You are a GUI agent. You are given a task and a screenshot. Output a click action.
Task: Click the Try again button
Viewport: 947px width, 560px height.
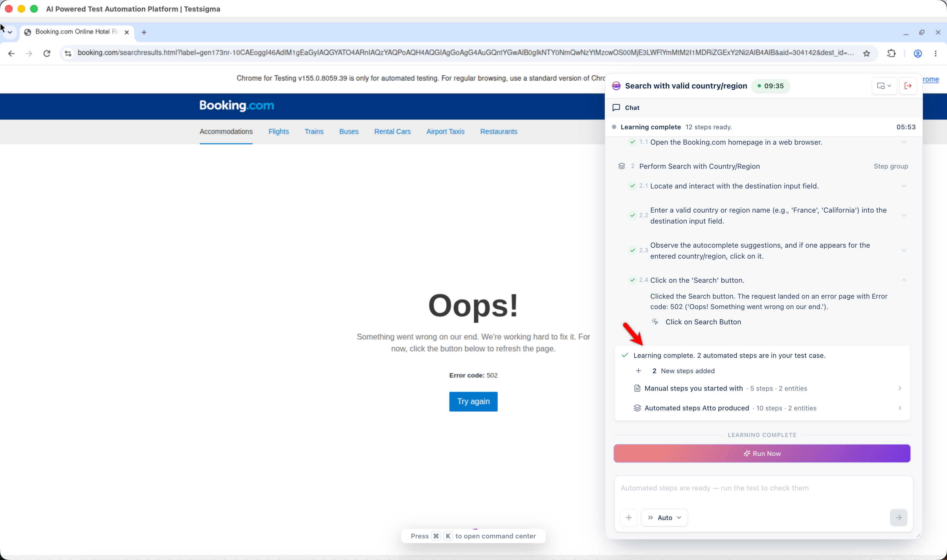pos(473,402)
